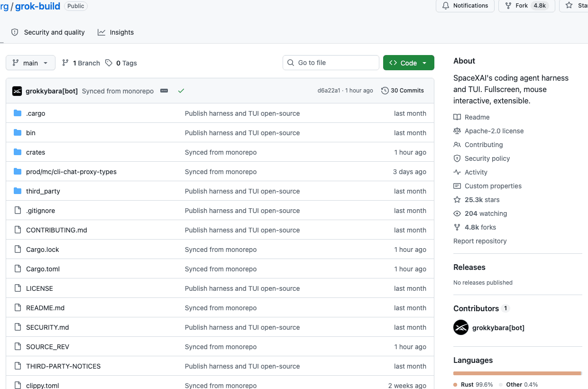The image size is (588, 389).
Task: Click the Fork icon
Action: click(x=508, y=5)
